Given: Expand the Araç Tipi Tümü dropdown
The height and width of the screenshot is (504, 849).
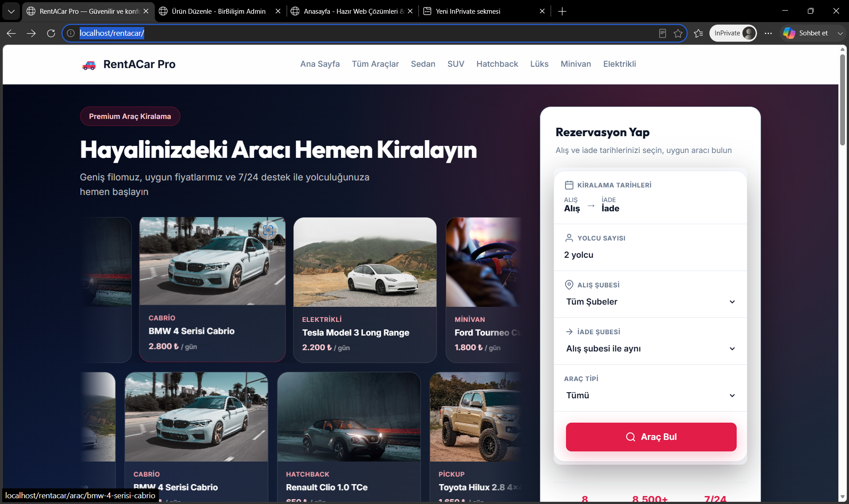Looking at the screenshot, I should [650, 395].
